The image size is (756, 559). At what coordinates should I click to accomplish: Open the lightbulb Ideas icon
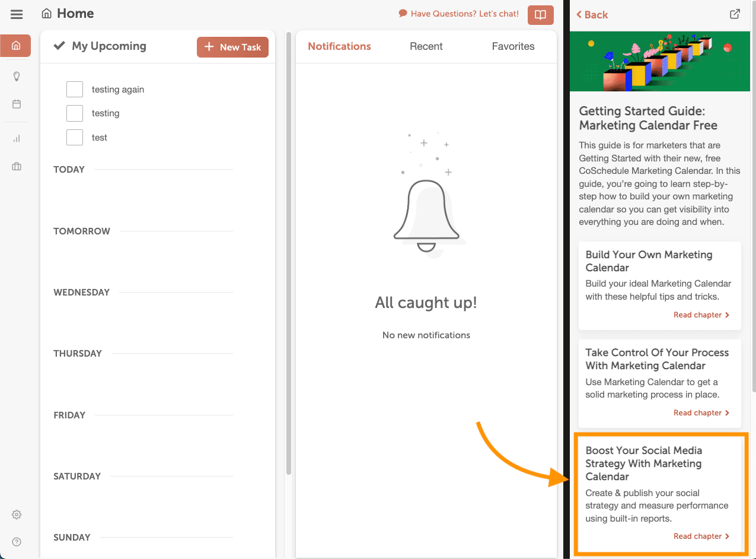pos(17,76)
